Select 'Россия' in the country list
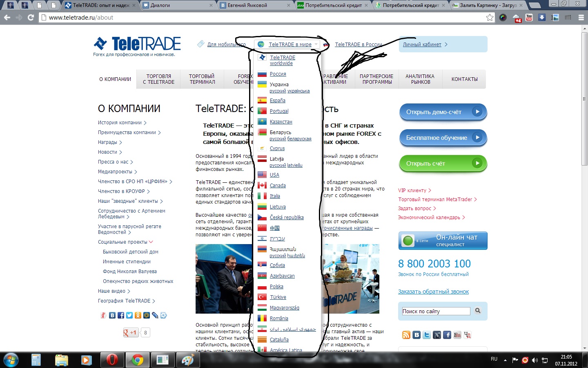Viewport: 588px width, 368px height. click(x=278, y=74)
